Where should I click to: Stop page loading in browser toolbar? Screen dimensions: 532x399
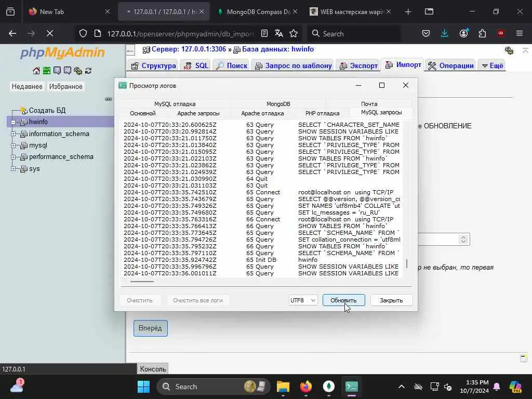(x=50, y=33)
